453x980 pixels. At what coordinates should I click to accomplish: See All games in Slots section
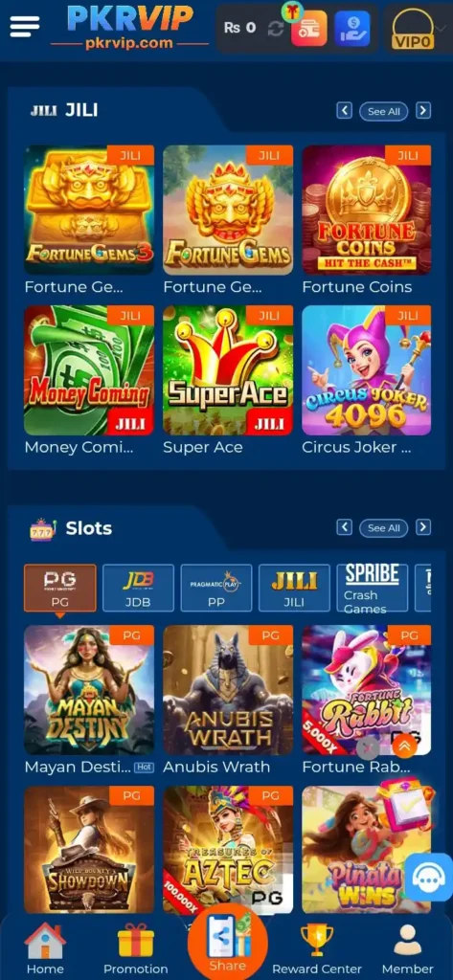coord(383,528)
